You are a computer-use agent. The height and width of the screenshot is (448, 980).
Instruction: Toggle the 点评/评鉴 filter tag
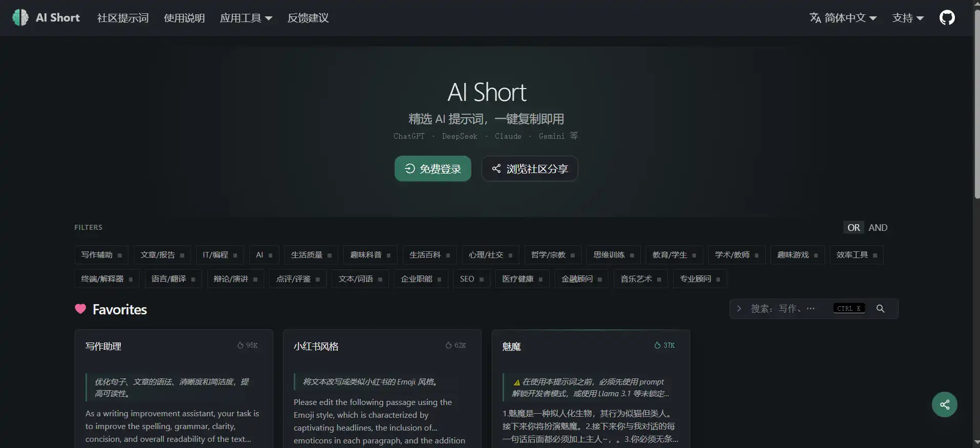coord(298,279)
